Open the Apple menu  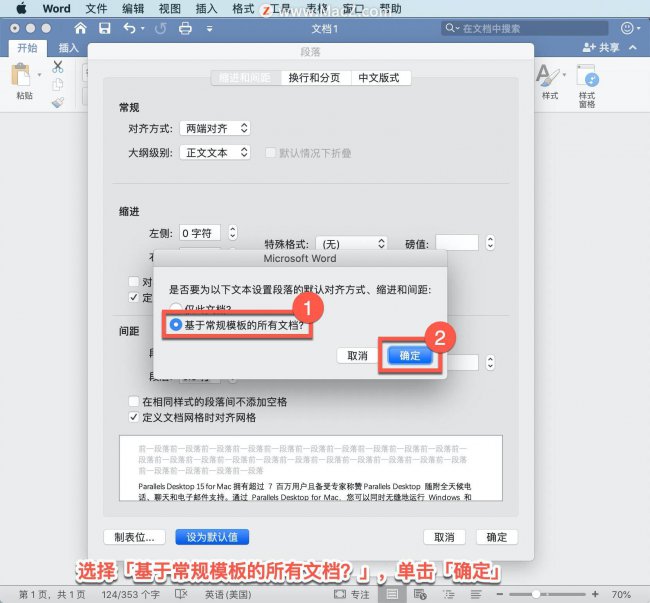coord(22,8)
